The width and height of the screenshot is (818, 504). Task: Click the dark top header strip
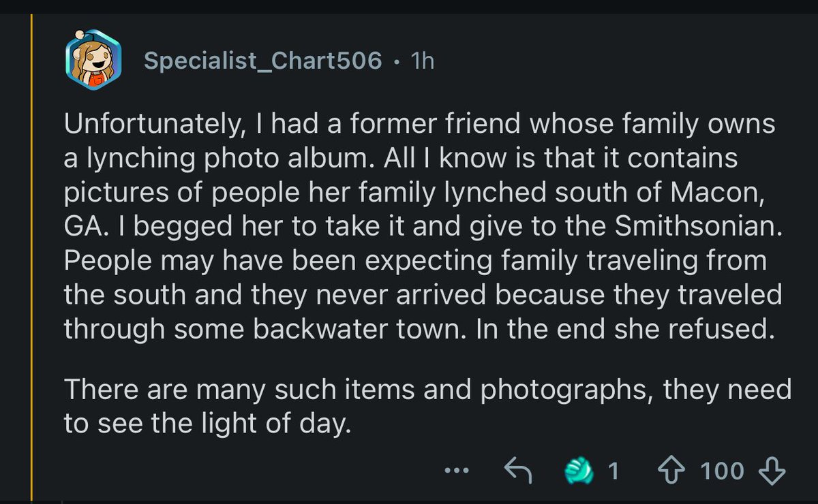tap(409, 6)
